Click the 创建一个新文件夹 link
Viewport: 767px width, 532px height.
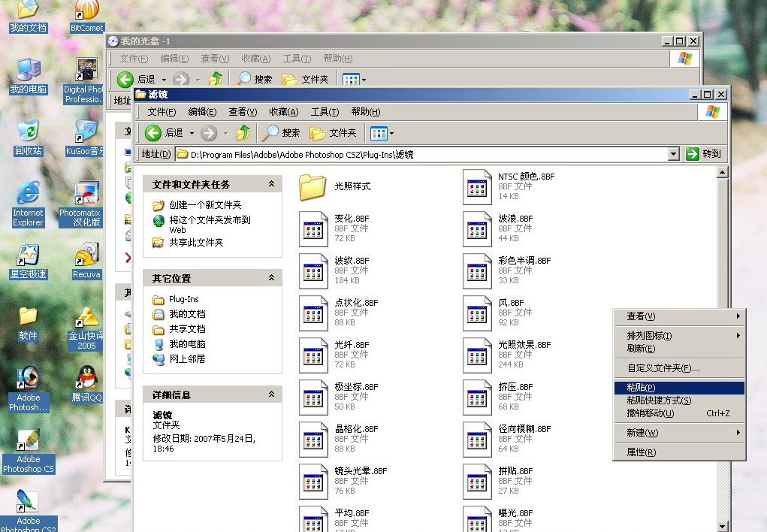click(205, 205)
